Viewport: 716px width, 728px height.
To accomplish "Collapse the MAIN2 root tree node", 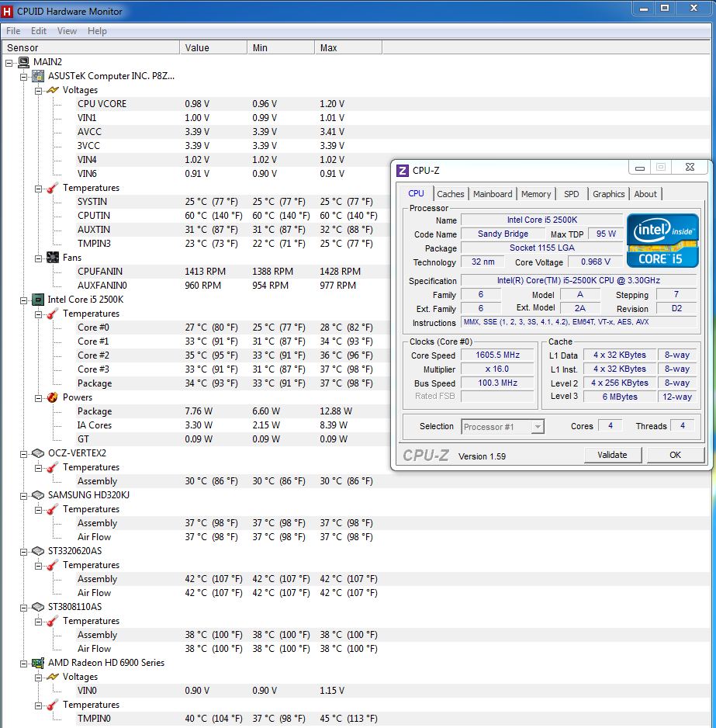I will click(9, 62).
